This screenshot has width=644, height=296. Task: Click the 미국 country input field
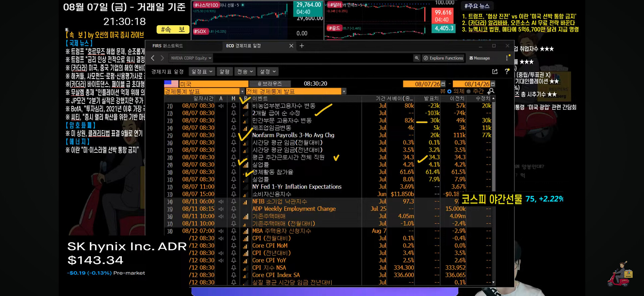(214, 84)
